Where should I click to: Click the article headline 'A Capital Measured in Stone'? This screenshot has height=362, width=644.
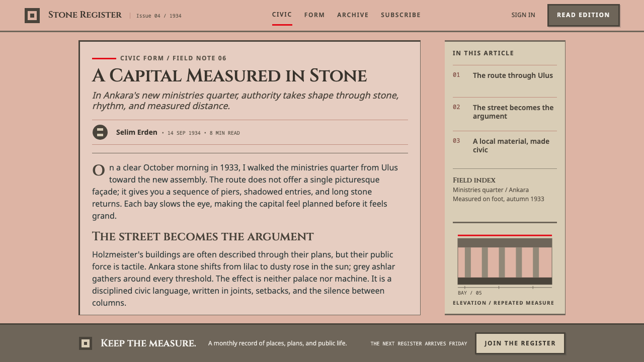click(x=229, y=76)
